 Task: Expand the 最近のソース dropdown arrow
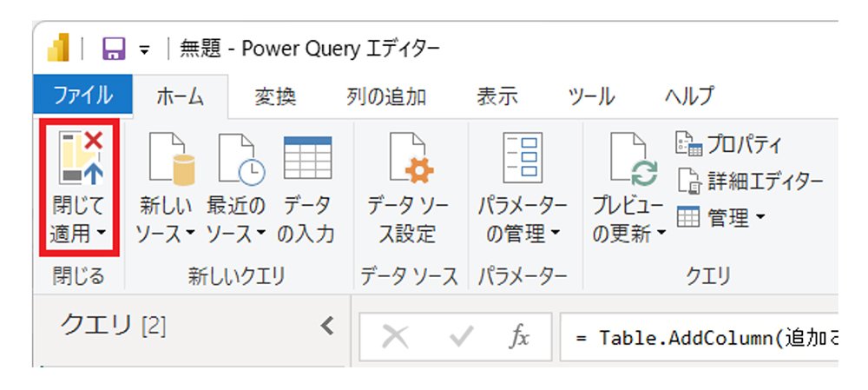pos(260,235)
